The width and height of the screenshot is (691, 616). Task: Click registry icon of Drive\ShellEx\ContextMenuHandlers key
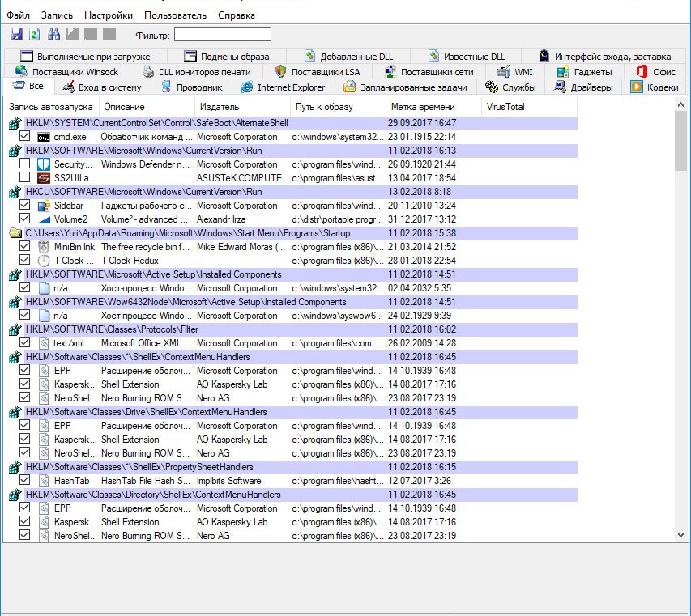15,412
